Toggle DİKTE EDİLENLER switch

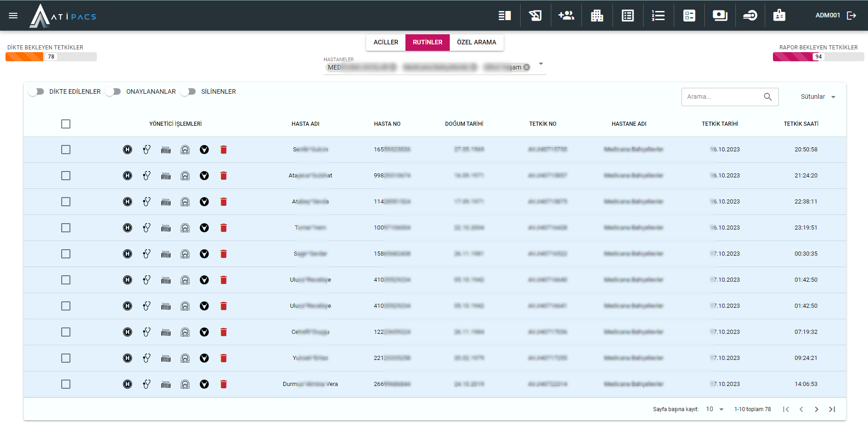[37, 91]
